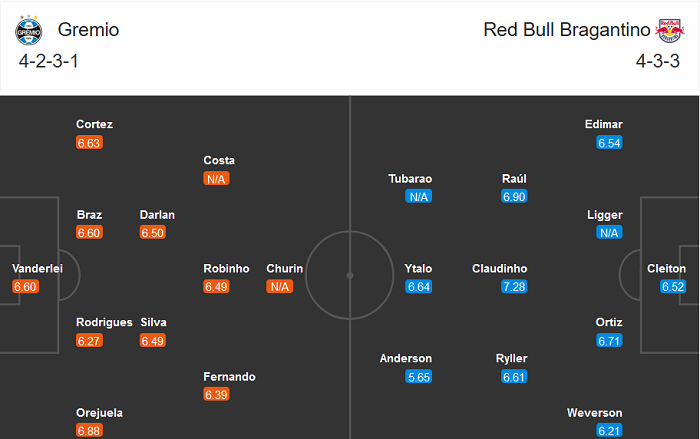
Task: Select defender Edimar in Bragantino lineup
Action: pos(604,124)
